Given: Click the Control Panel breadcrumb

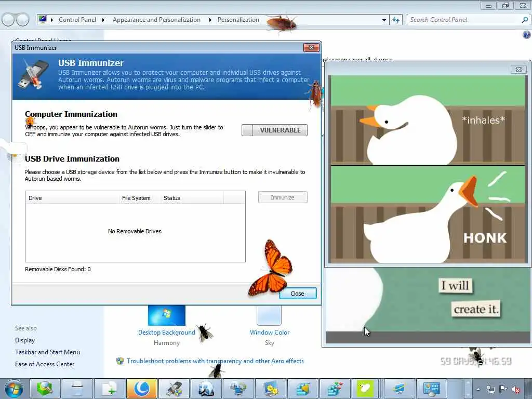Looking at the screenshot, I should coord(77,20).
